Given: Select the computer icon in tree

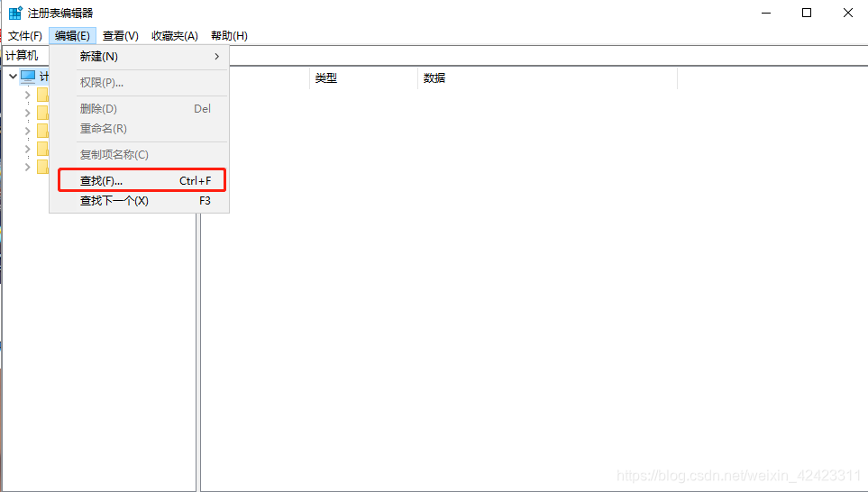Looking at the screenshot, I should (28, 77).
